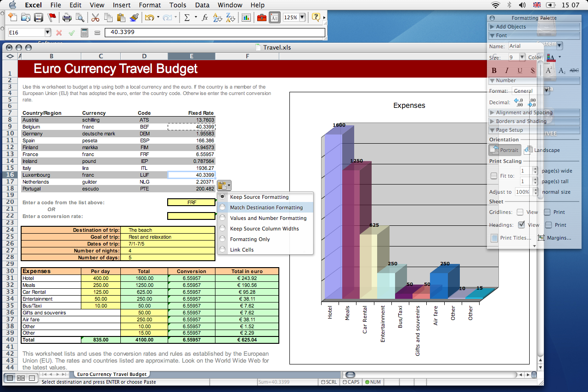This screenshot has width=588, height=392.
Task: Select Landscape orientation button
Action: (542, 150)
